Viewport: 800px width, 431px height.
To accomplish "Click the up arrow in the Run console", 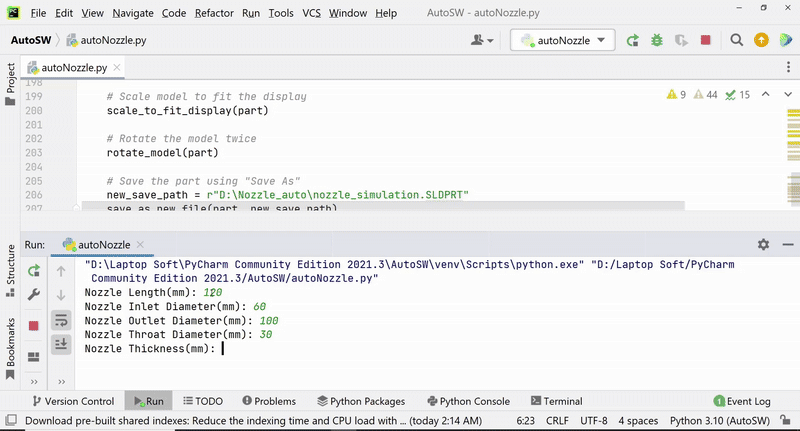I will [x=61, y=271].
